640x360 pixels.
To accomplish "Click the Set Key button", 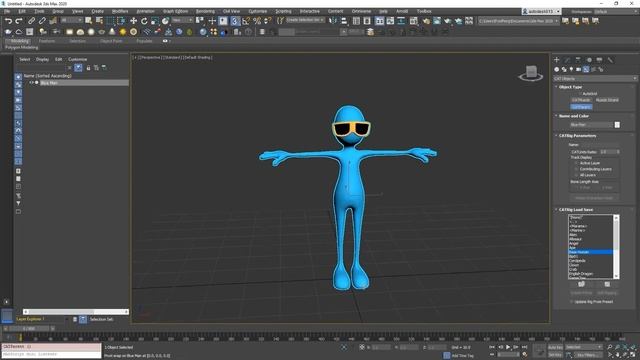I will pos(555,355).
